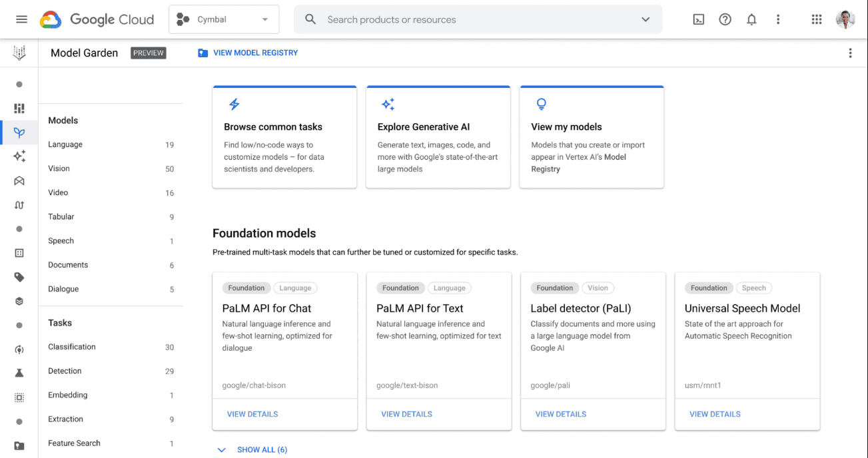Click the PaLM API for Chat title
The image size is (868, 458).
coord(266,308)
